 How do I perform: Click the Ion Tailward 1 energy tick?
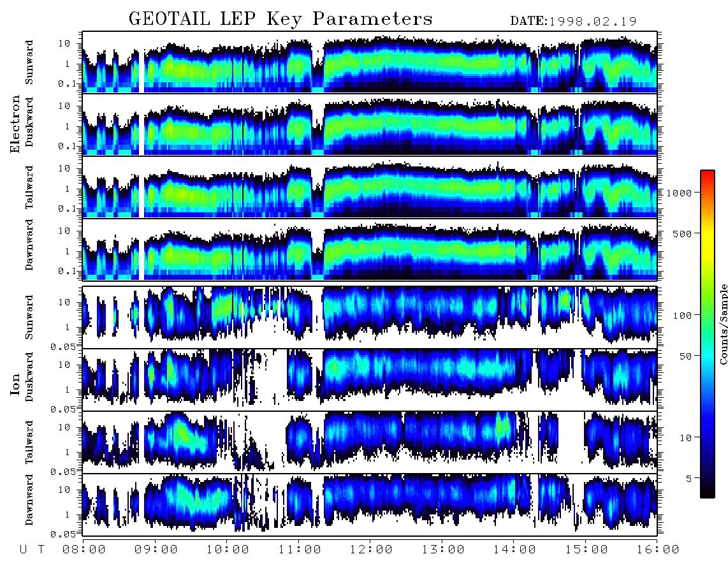pyautogui.click(x=68, y=452)
